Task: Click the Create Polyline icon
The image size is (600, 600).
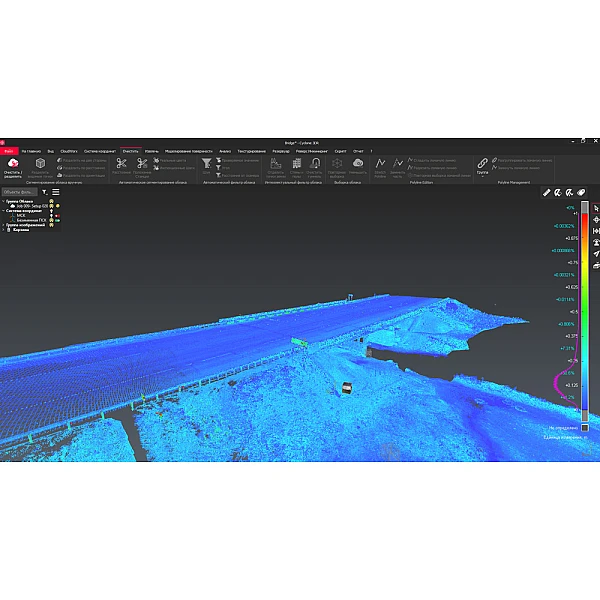Action: (380, 162)
